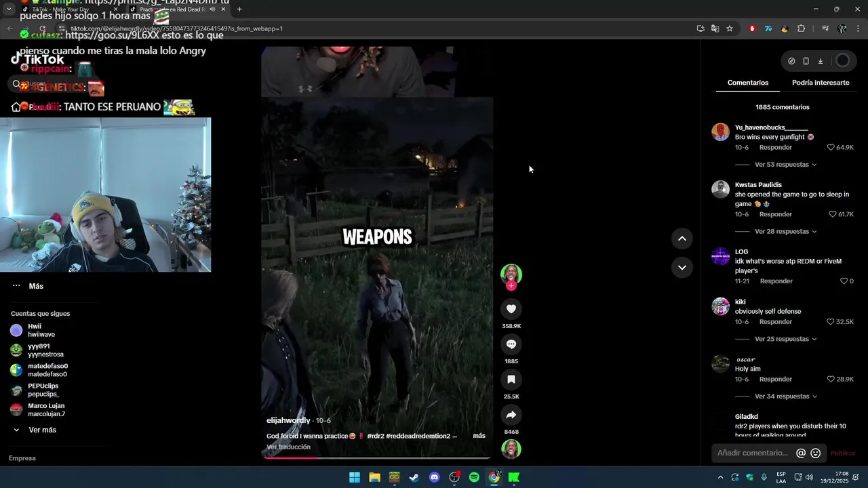This screenshot has width=868, height=488.
Task: Open Steam from the taskbar
Action: point(414,477)
